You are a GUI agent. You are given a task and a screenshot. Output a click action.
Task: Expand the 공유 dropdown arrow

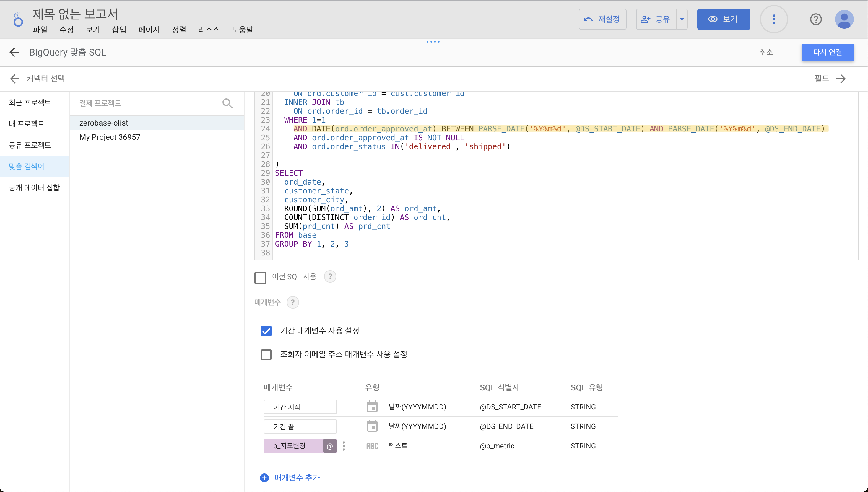point(682,19)
